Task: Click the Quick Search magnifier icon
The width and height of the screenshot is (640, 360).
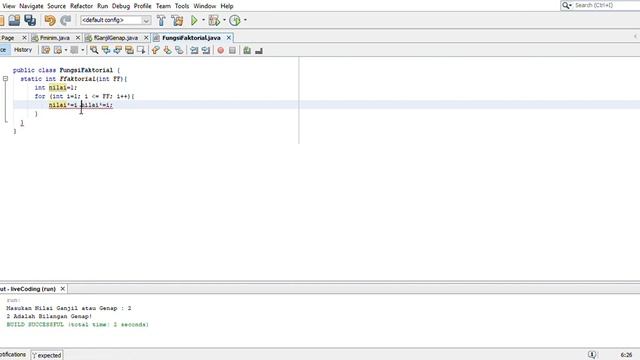Action: [x=567, y=5]
